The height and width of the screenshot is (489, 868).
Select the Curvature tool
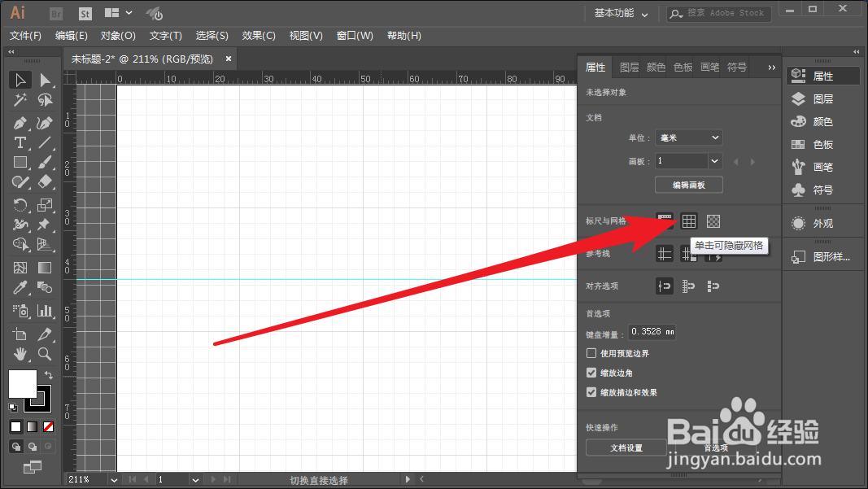pos(45,122)
